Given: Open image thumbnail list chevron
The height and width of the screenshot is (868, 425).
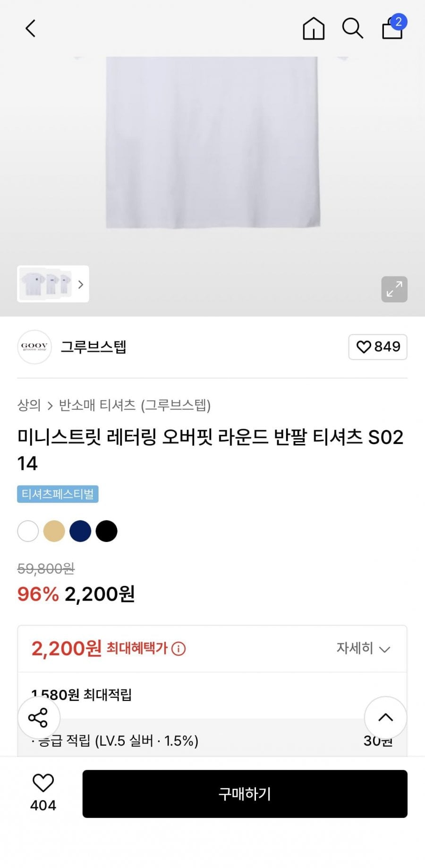Looking at the screenshot, I should (81, 284).
